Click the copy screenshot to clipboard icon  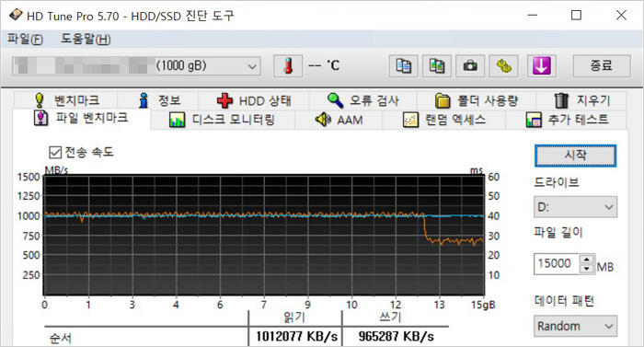click(437, 65)
